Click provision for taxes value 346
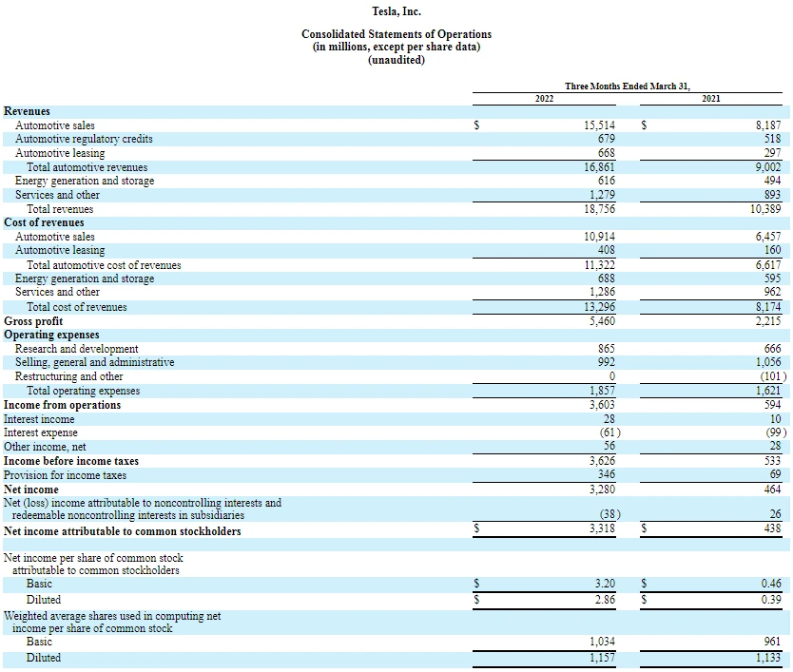 pos(607,474)
